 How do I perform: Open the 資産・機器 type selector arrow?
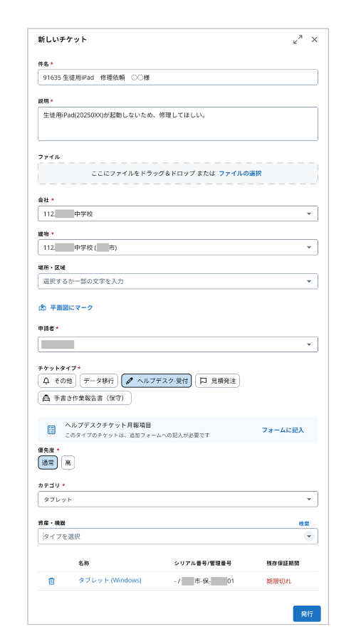(x=309, y=537)
